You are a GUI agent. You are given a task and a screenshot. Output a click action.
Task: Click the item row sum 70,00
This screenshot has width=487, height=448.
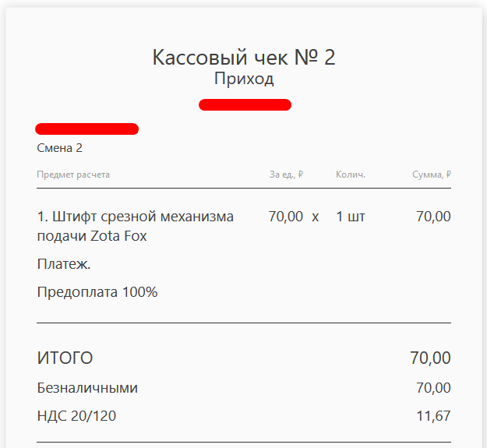click(x=432, y=217)
